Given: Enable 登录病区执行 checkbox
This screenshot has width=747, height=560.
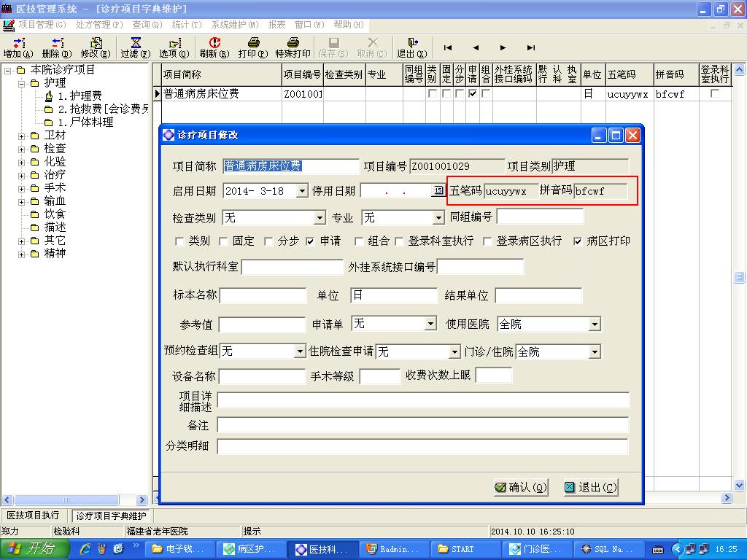Looking at the screenshot, I should (487, 241).
